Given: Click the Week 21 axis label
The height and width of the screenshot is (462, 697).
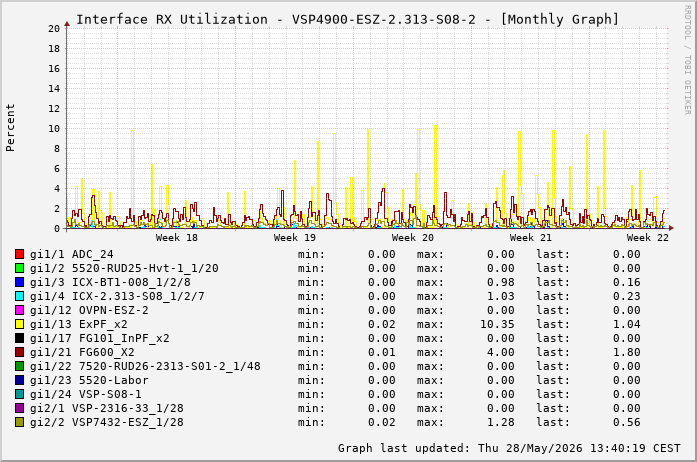Looking at the screenshot, I should pos(530,238).
